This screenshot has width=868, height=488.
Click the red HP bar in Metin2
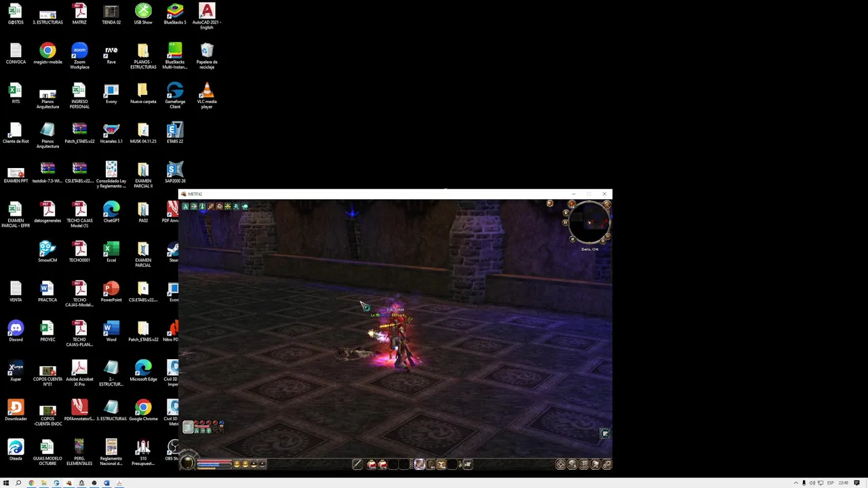tap(214, 460)
